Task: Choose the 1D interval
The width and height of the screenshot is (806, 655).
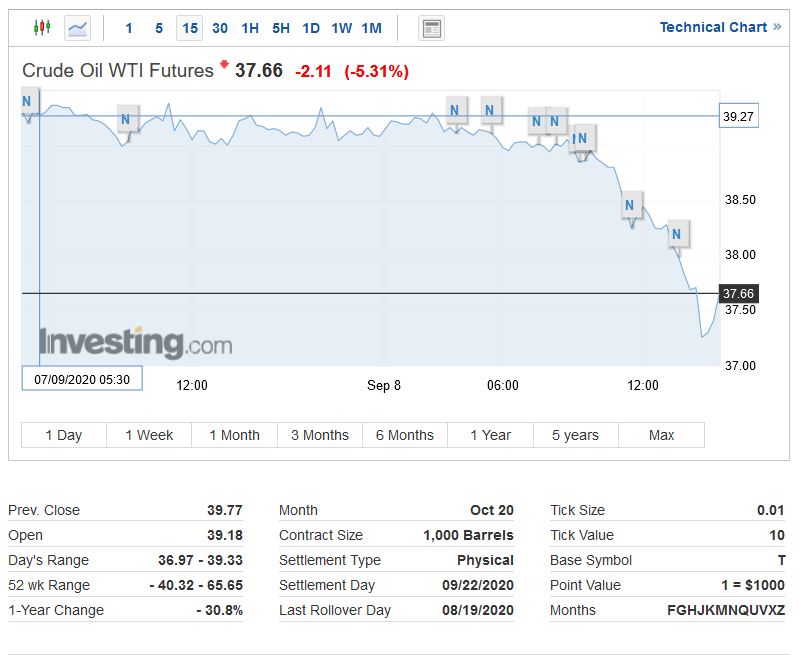Action: pyautogui.click(x=311, y=28)
